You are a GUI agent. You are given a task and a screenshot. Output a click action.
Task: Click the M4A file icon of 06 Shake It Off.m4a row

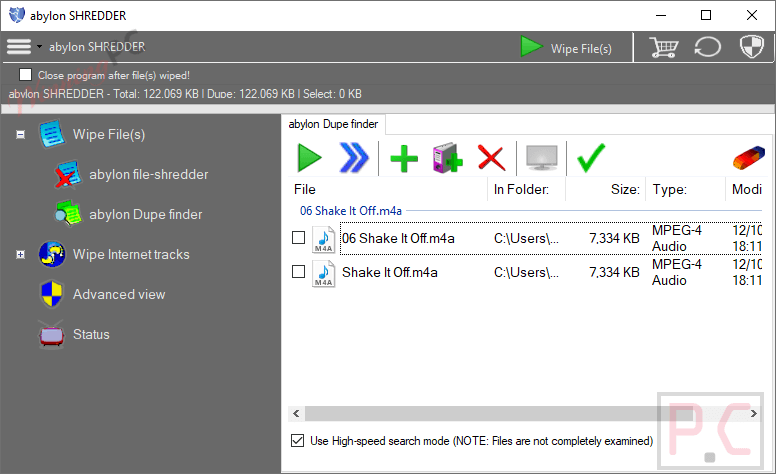(324, 238)
